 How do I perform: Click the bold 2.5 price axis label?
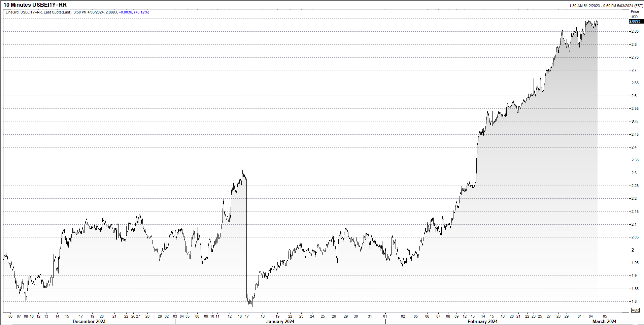click(x=634, y=122)
